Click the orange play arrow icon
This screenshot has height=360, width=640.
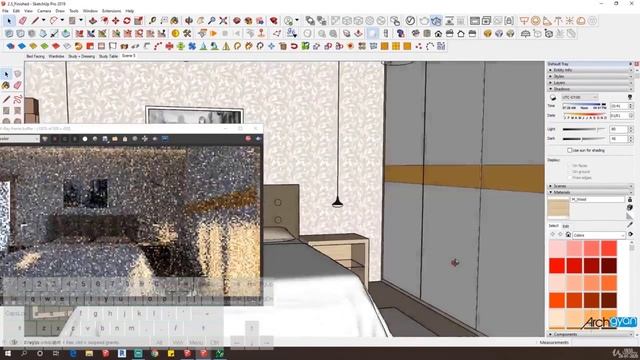[213, 33]
